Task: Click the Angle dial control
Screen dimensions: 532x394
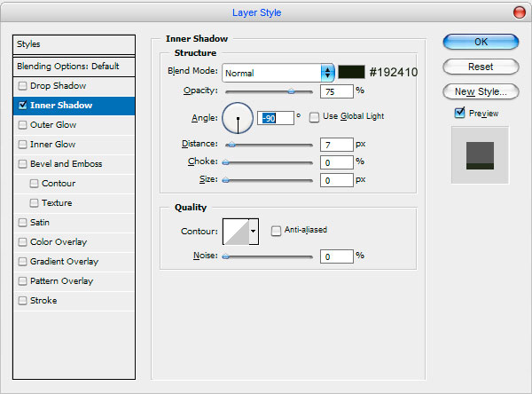Action: pyautogui.click(x=238, y=118)
